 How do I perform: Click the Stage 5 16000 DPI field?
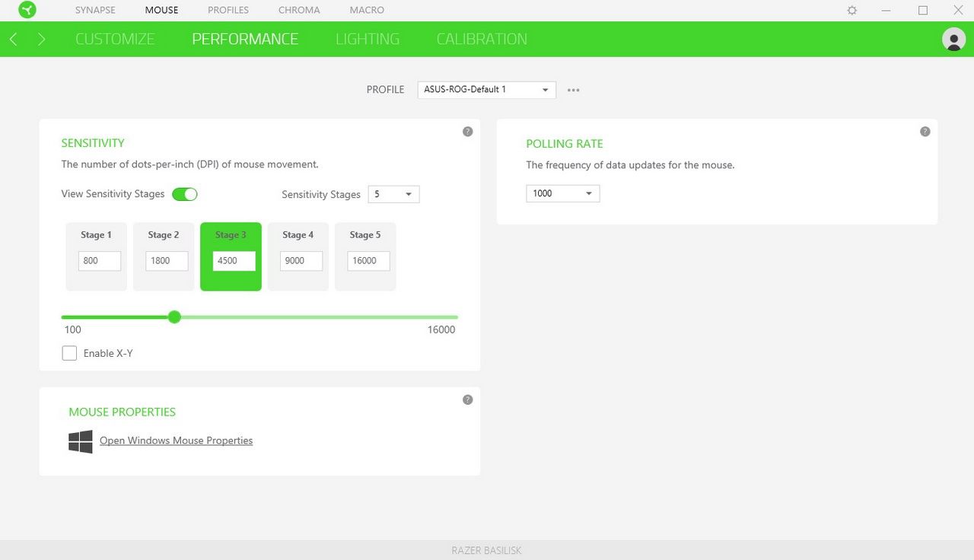(x=368, y=261)
